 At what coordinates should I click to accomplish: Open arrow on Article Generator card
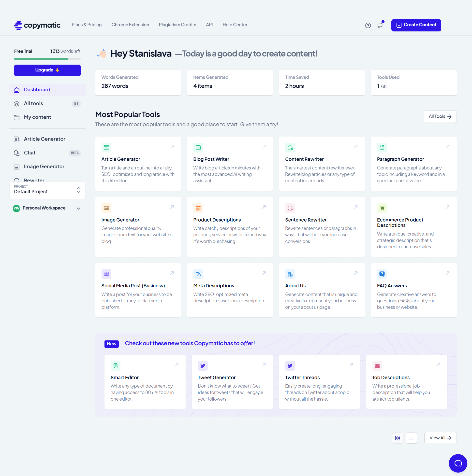click(x=172, y=147)
